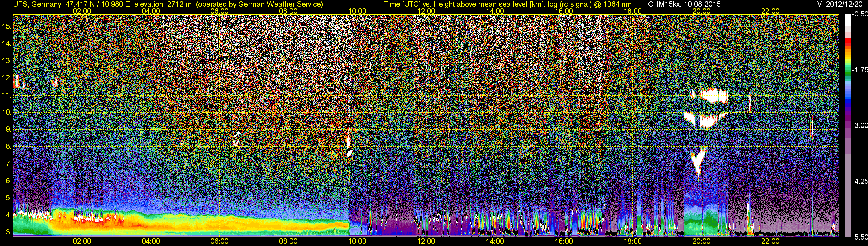
Task: Click the station title 'UFS, Germany'
Action: click(37, 4)
